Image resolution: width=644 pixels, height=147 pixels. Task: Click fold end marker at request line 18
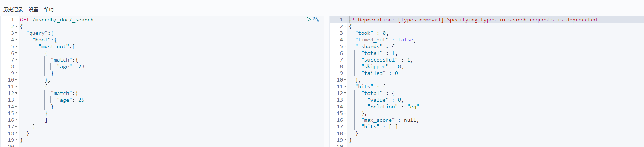tap(16, 133)
